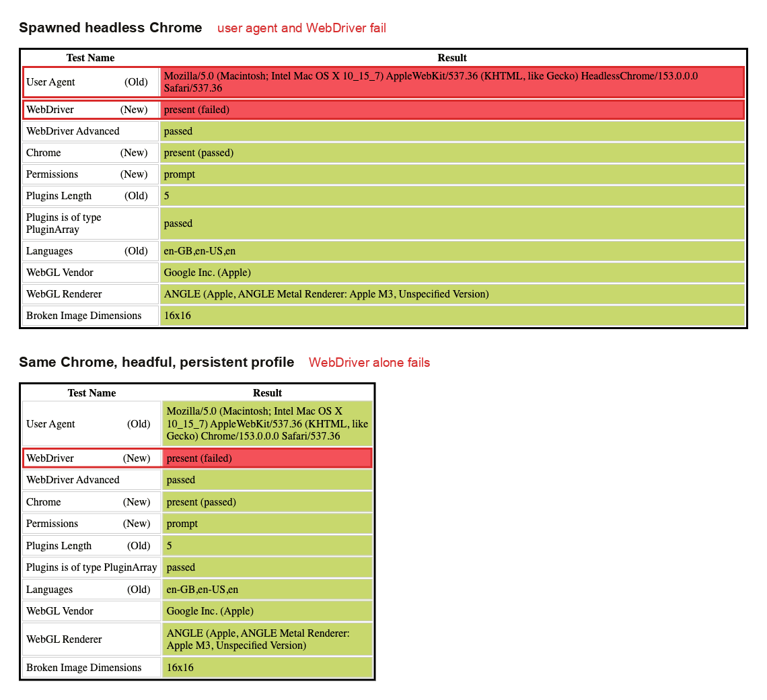This screenshot has width=767, height=700.
Task: Select 'user agent and WebDriver fail' red note
Action: pos(302,28)
